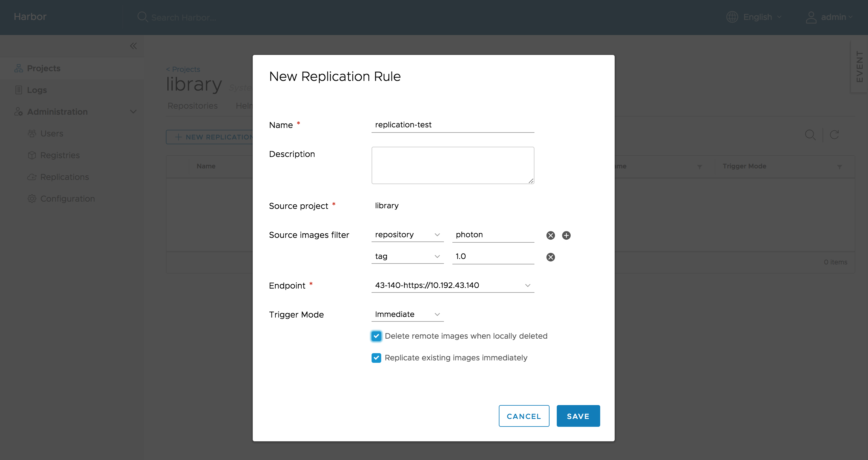Click the Harbor logo/home icon

tap(29, 17)
